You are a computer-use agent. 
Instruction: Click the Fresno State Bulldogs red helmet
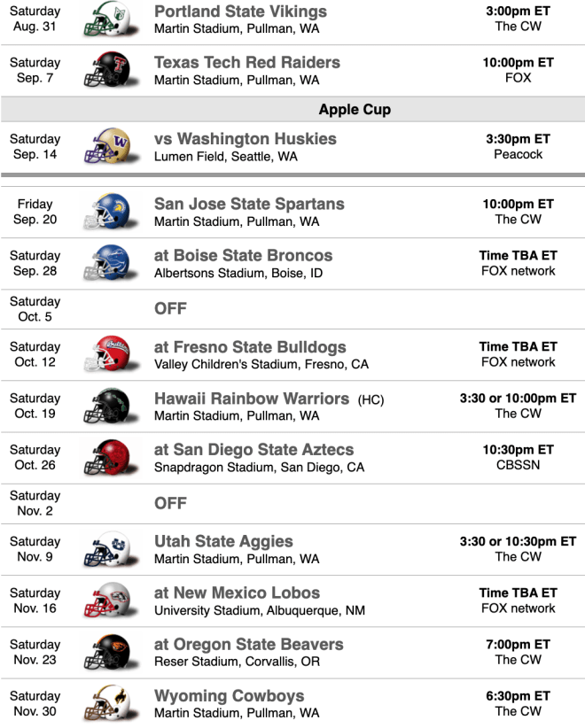pos(111,354)
